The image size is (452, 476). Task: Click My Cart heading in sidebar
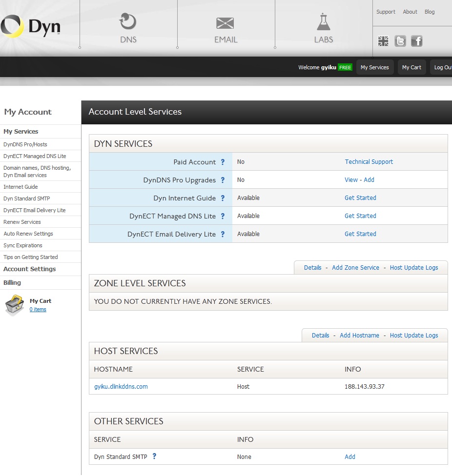click(41, 301)
